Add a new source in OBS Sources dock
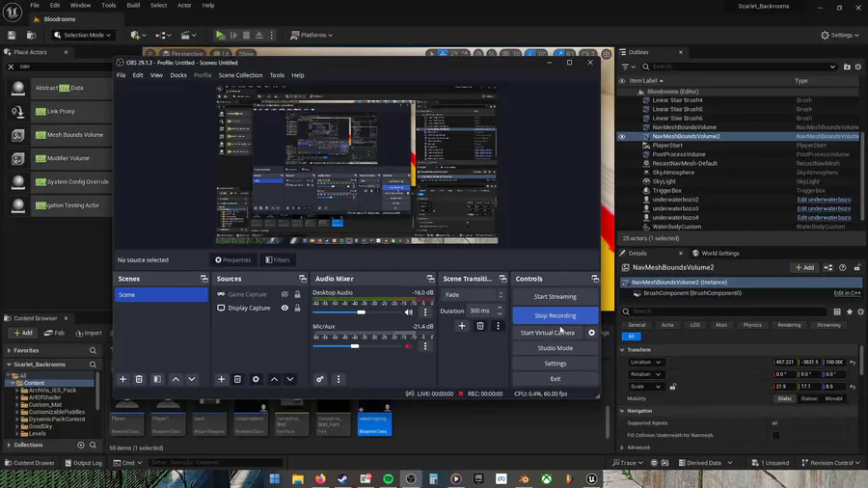 (x=221, y=379)
